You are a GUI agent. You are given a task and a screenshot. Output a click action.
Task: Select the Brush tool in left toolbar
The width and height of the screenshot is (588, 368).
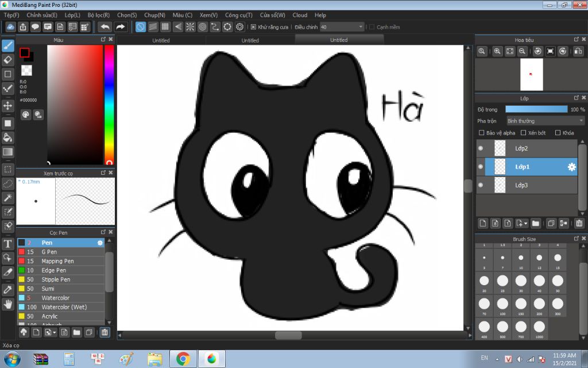[x=8, y=46]
